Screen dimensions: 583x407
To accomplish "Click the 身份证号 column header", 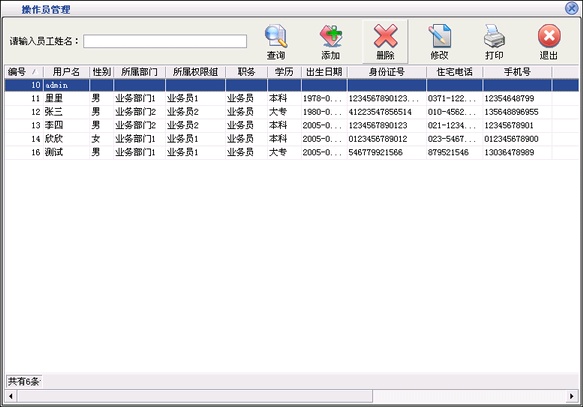I will [x=387, y=72].
